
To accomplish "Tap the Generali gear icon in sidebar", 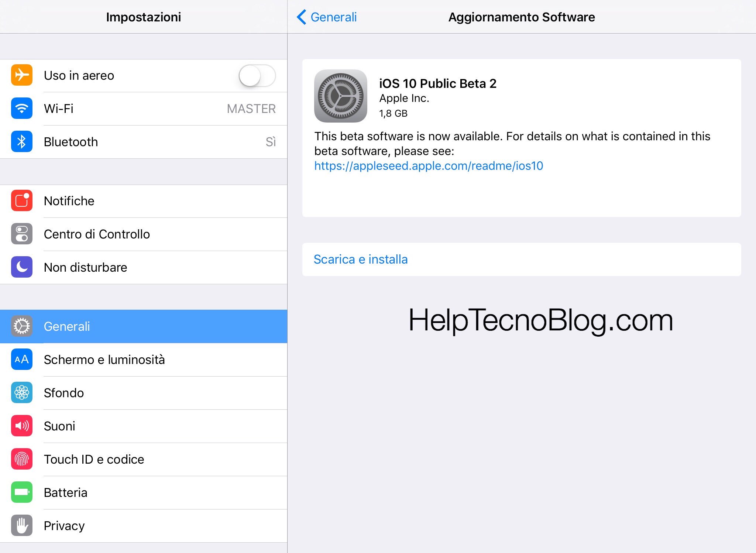I will pyautogui.click(x=22, y=326).
